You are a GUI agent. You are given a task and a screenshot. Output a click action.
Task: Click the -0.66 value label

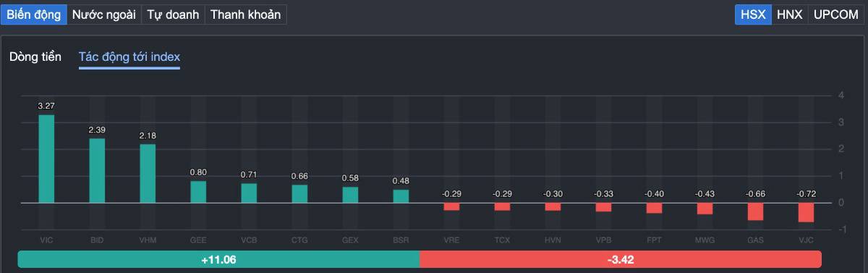tap(755, 194)
